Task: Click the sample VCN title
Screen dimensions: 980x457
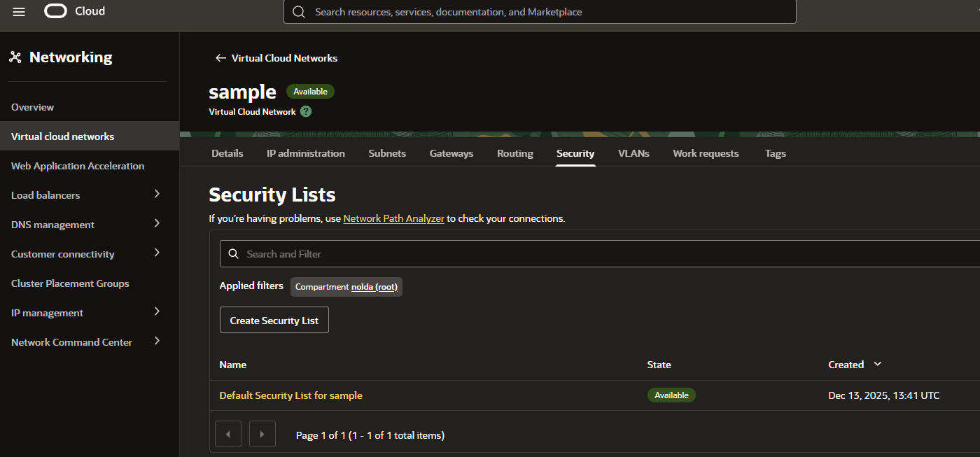Action: click(243, 92)
